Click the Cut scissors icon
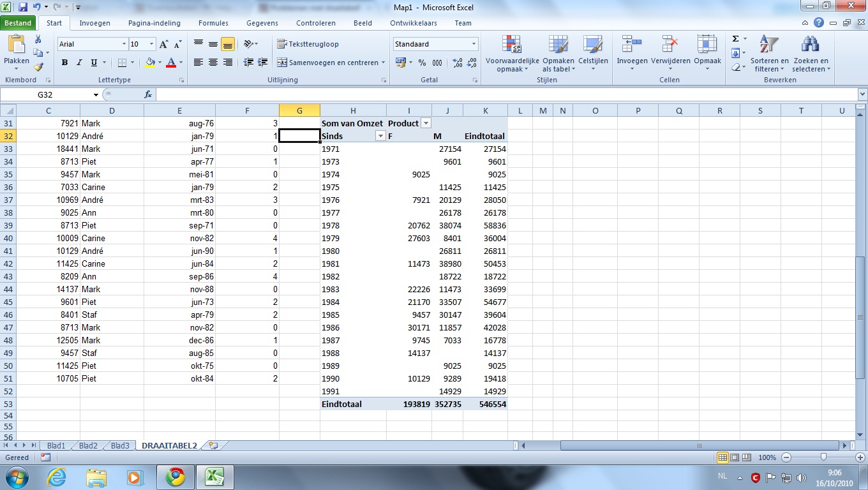Screen dimensions: 868x490 pos(38,40)
